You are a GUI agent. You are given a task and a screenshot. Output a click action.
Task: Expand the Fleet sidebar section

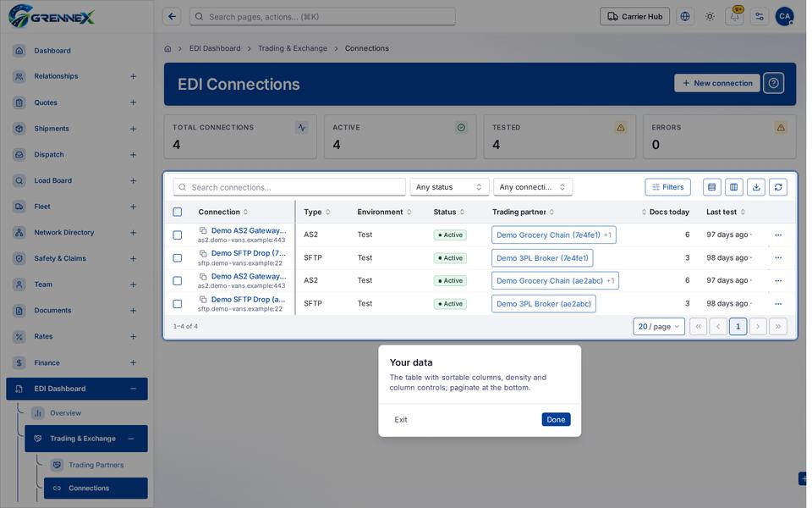click(x=133, y=207)
